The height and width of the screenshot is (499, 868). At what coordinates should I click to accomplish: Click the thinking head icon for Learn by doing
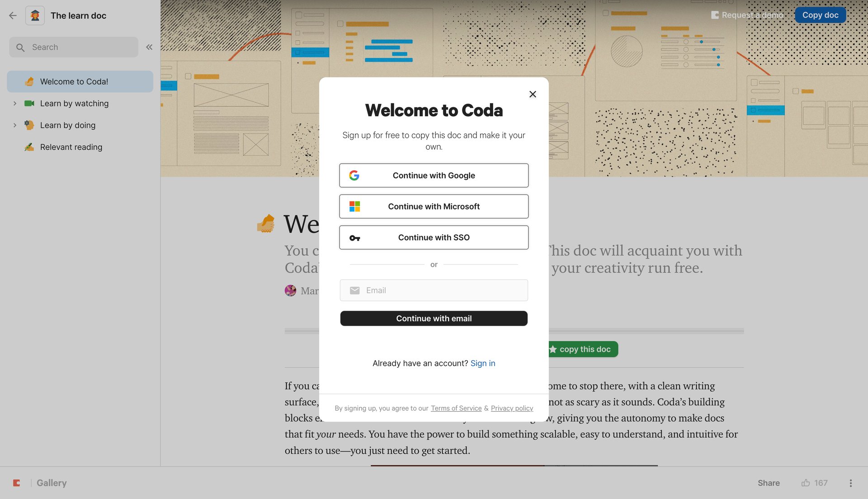[29, 125]
